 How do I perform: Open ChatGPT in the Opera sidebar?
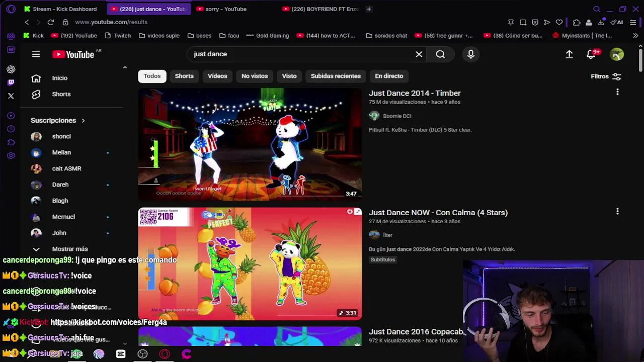coord(11,69)
